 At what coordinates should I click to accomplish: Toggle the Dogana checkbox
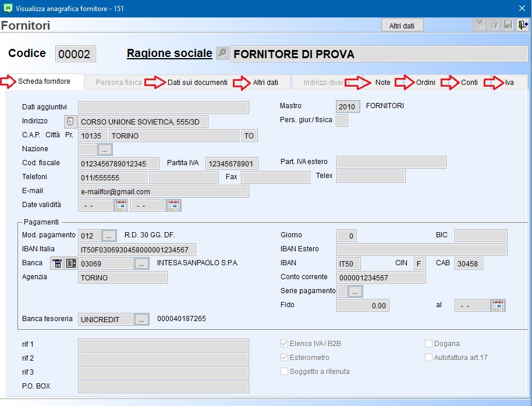click(x=429, y=344)
